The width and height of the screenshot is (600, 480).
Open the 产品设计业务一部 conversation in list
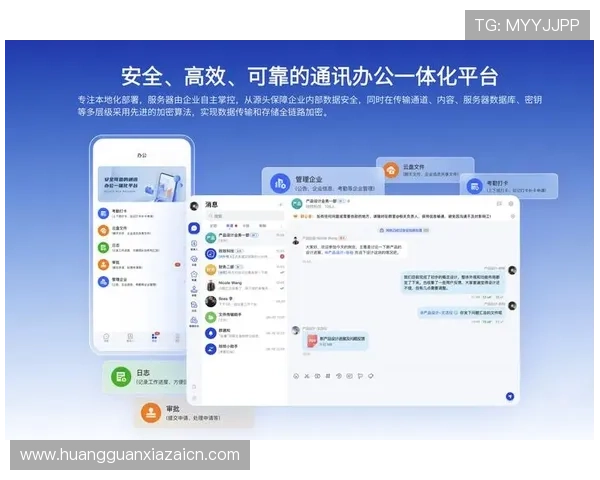(245, 238)
